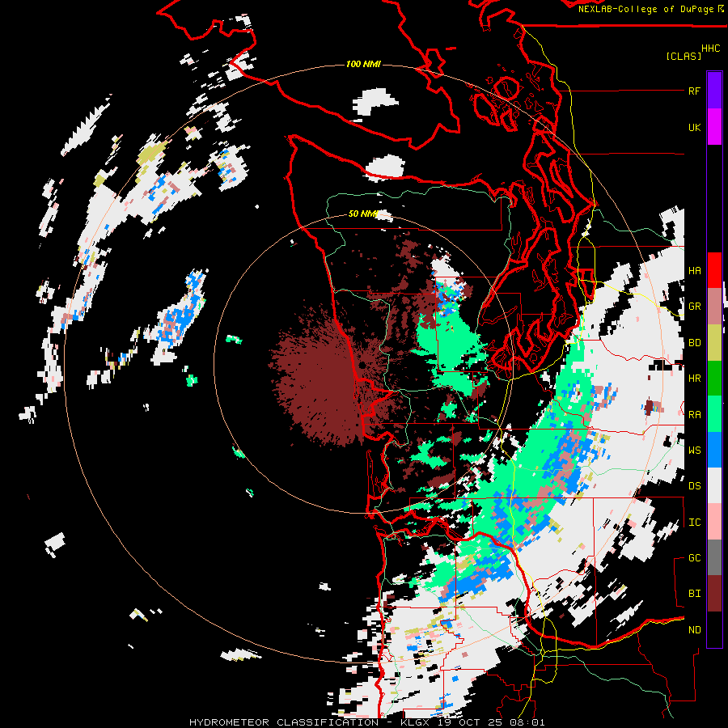Click the UK legend label

(x=694, y=127)
